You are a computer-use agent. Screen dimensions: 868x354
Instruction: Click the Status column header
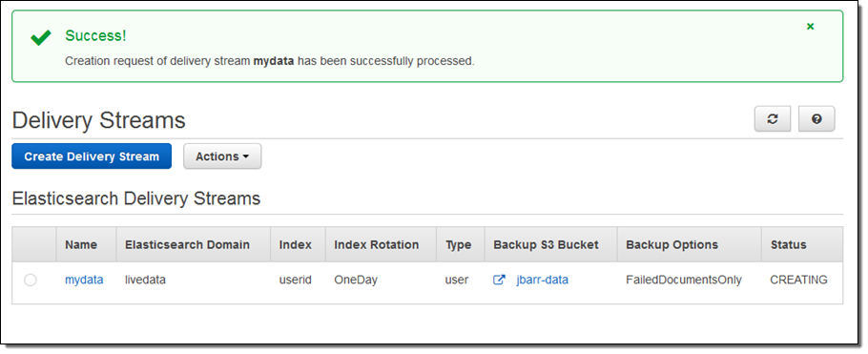click(788, 244)
